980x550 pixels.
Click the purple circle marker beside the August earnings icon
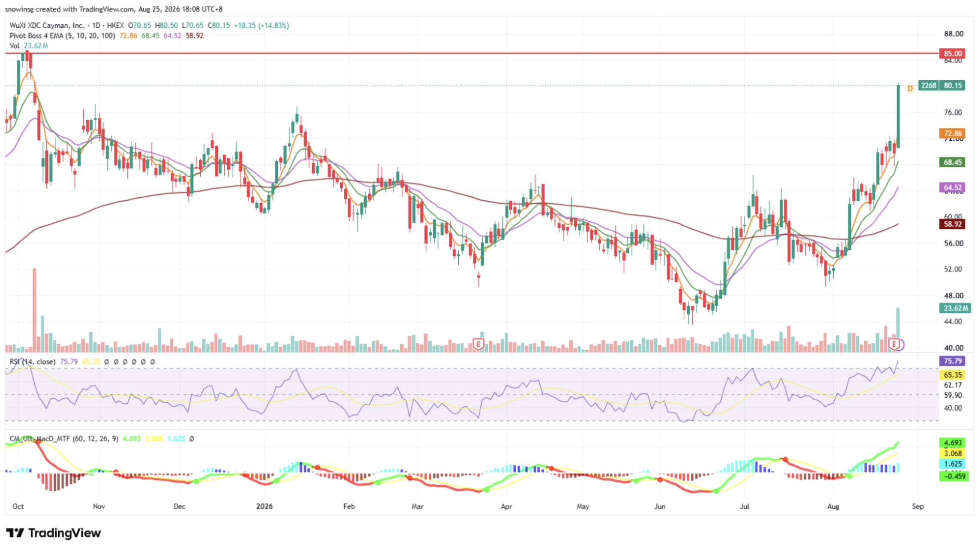pyautogui.click(x=900, y=344)
